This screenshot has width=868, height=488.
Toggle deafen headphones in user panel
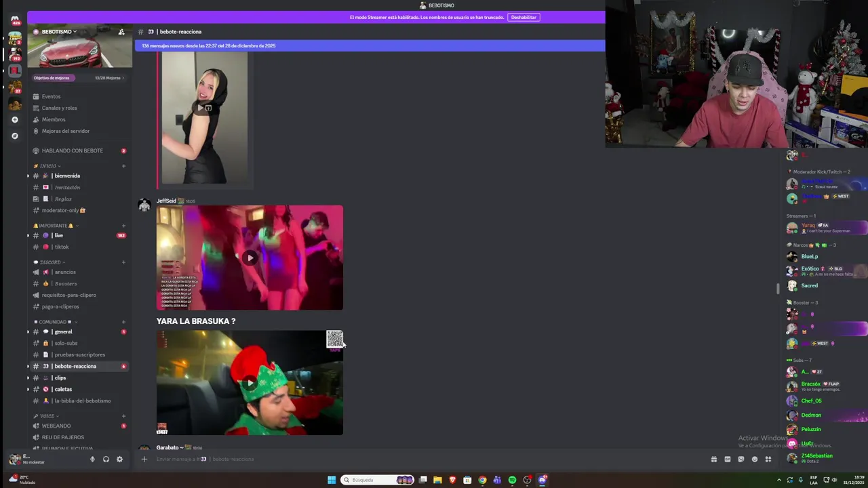click(x=106, y=460)
